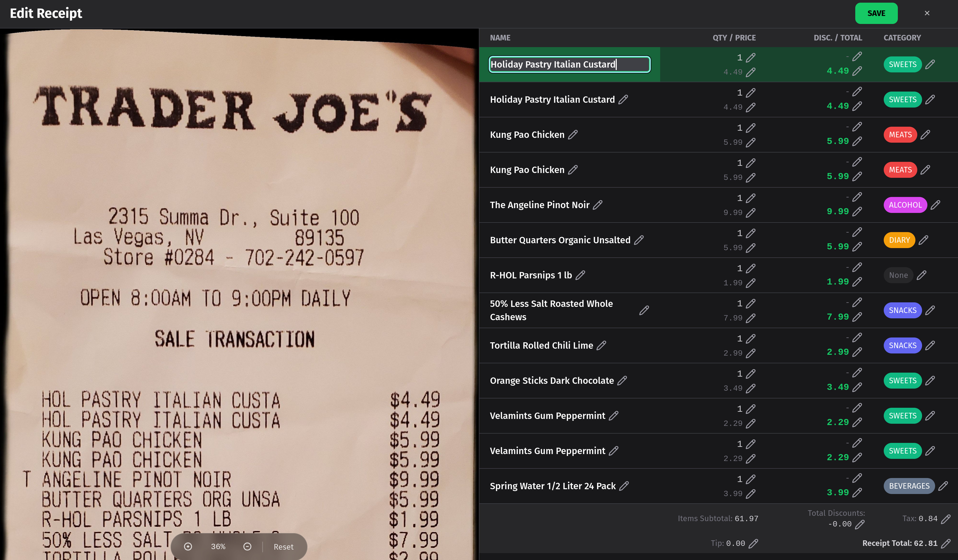
Task: Edit price 7.99 pencil for Roasted Whole Cashews
Action: (750, 318)
